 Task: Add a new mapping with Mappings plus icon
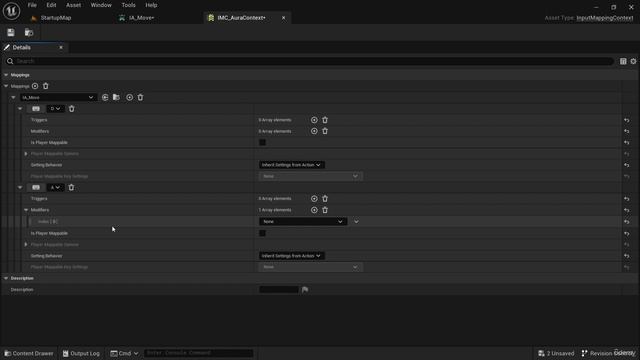(35, 86)
